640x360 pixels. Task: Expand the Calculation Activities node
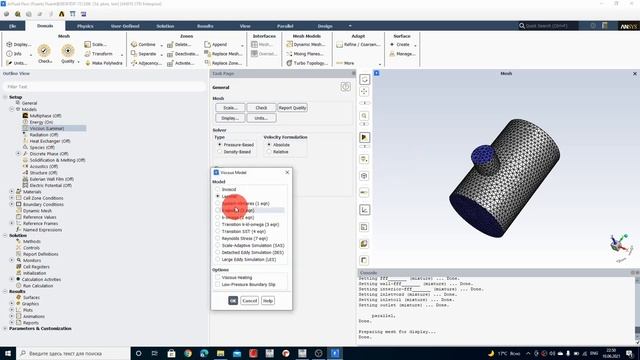click(12, 279)
